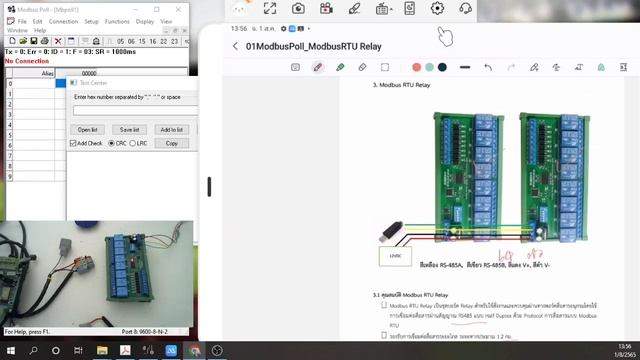Choose the dark navy pen color swatch
This screenshot has width=640, height=360.
coord(442,67)
